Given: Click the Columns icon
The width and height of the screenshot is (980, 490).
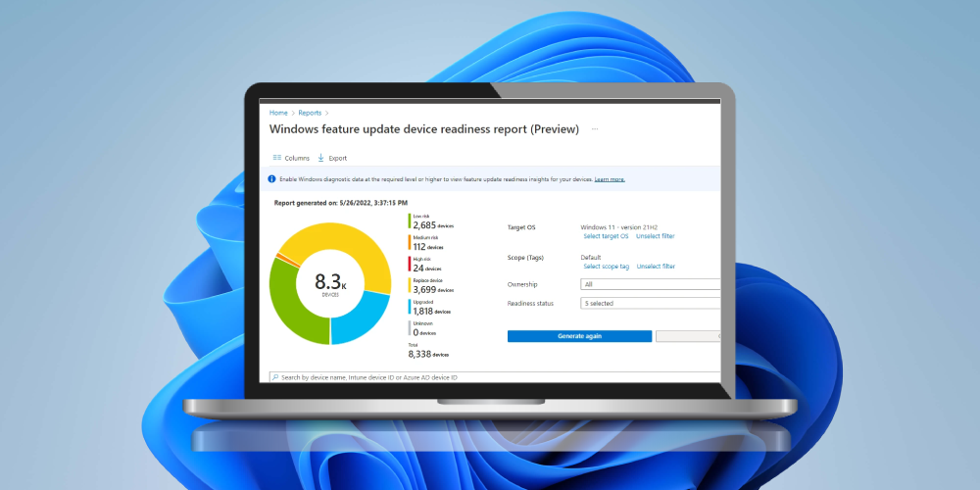Looking at the screenshot, I should [x=277, y=158].
